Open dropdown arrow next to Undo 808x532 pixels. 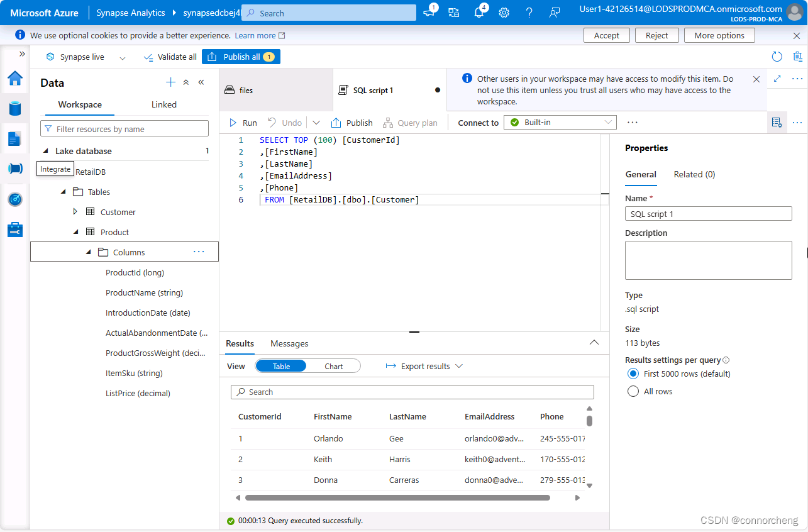[316, 123]
